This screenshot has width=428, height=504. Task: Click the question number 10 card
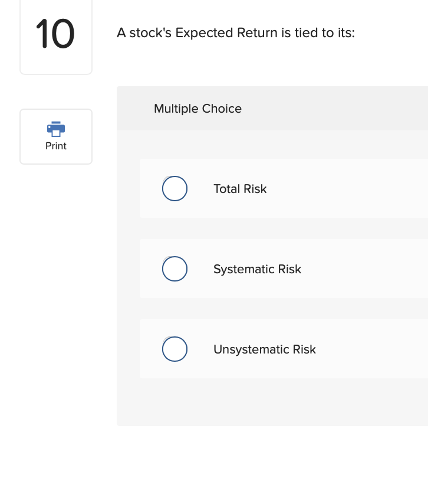pos(56,35)
